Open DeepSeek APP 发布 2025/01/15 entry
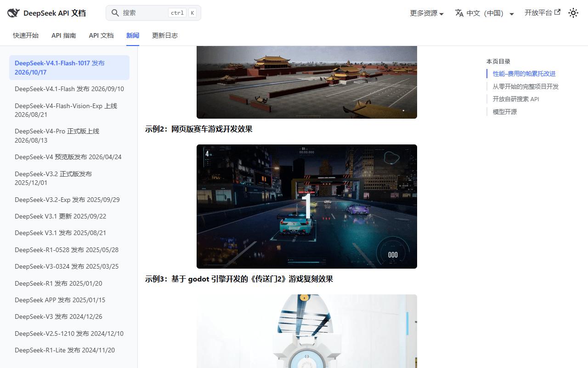588x368 pixels. [x=69, y=300]
